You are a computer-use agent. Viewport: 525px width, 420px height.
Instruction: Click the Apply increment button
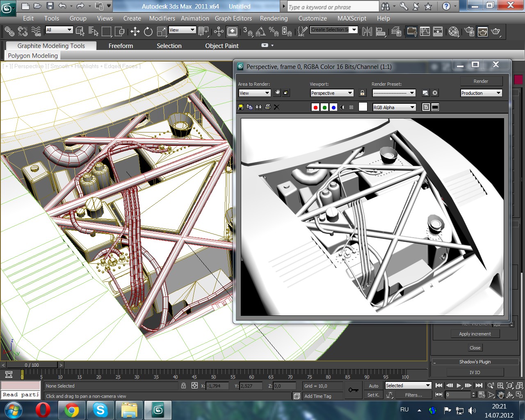pos(475,334)
